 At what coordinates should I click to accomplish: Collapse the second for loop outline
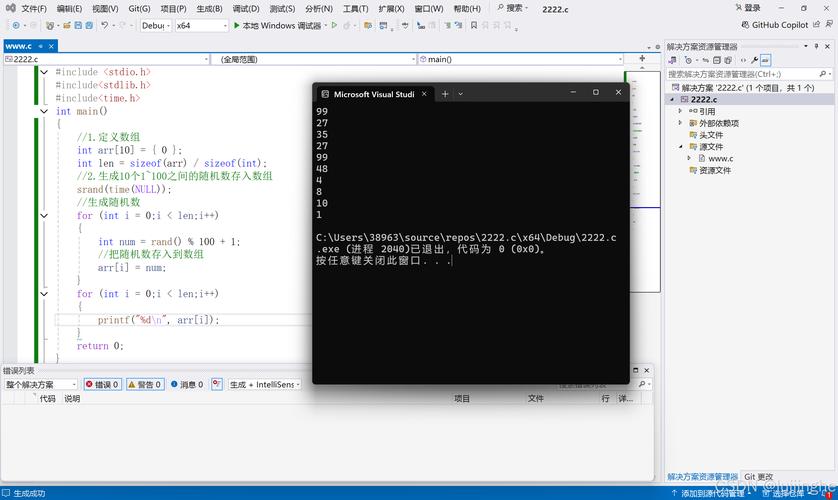tap(44, 294)
